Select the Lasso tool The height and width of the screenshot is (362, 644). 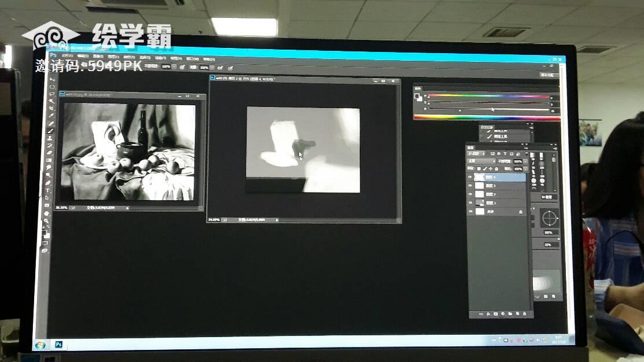pyautogui.click(x=51, y=94)
